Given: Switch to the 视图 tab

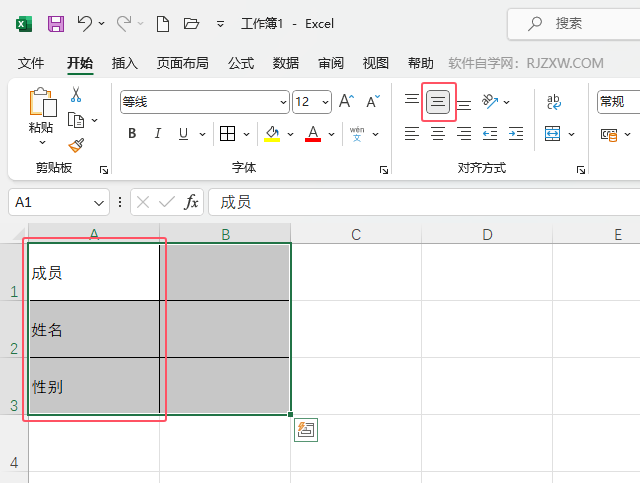Looking at the screenshot, I should (376, 63).
